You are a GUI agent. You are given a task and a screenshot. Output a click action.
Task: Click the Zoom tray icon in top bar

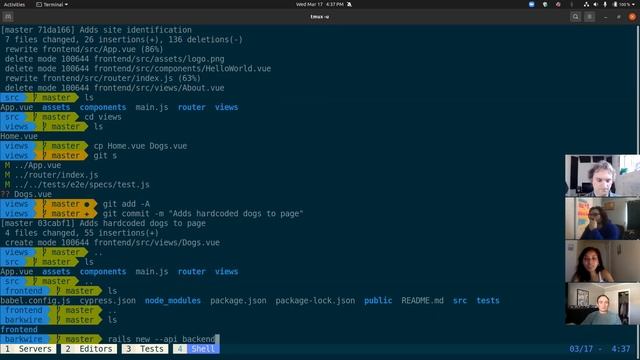click(531, 4)
